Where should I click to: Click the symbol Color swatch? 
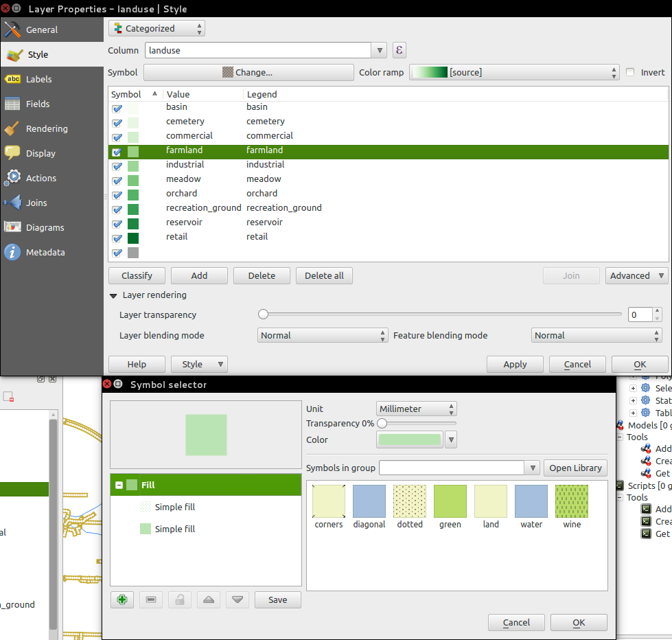(410, 439)
